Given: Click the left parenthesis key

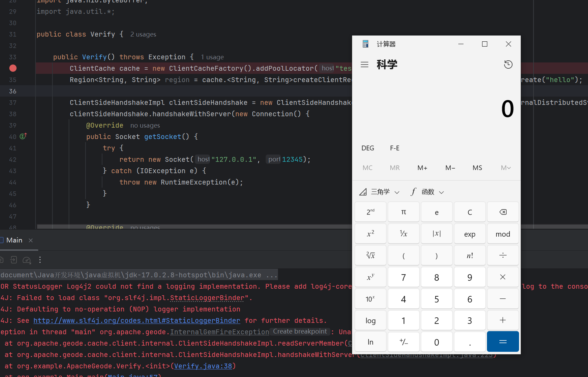Looking at the screenshot, I should [x=403, y=255].
